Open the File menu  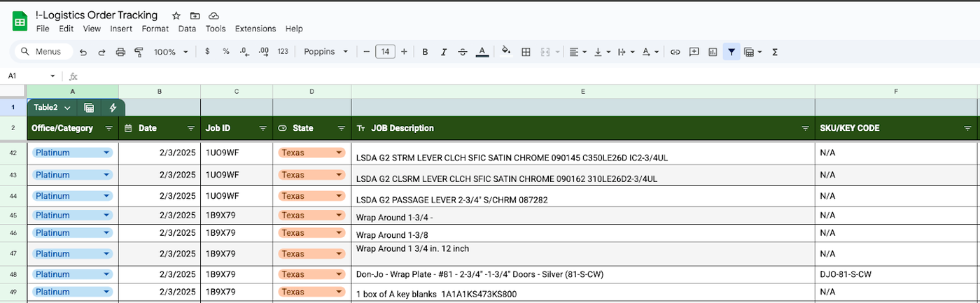43,29
